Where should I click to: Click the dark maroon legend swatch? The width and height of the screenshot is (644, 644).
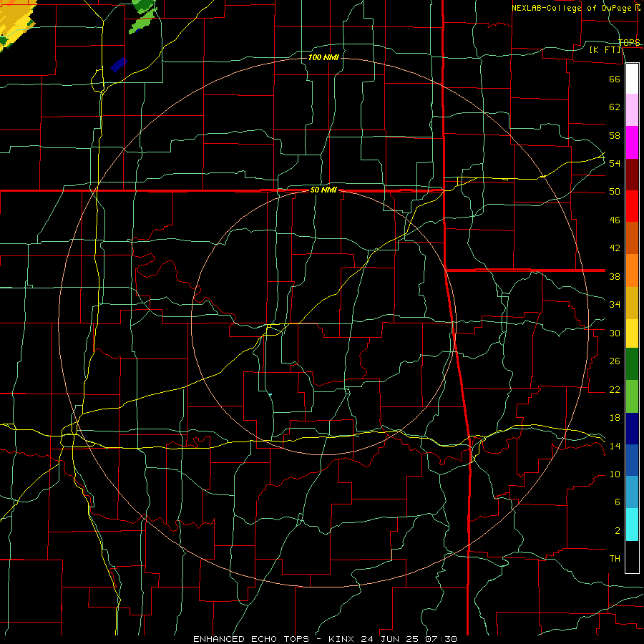click(x=632, y=175)
